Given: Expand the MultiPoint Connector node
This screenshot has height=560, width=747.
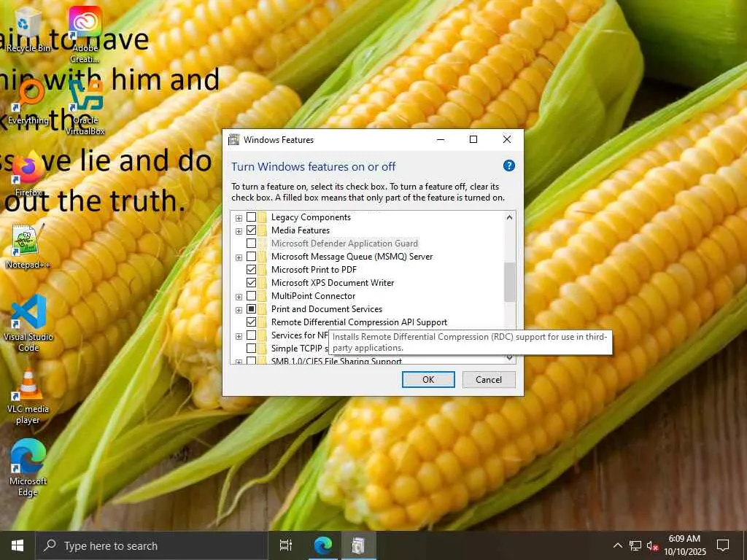Looking at the screenshot, I should (x=239, y=297).
